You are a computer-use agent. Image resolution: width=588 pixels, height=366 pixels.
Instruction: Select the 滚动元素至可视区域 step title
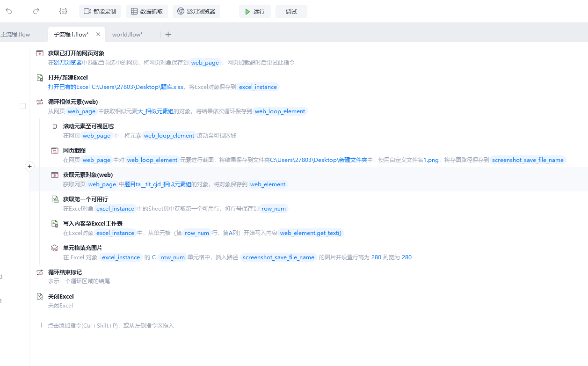coord(88,126)
